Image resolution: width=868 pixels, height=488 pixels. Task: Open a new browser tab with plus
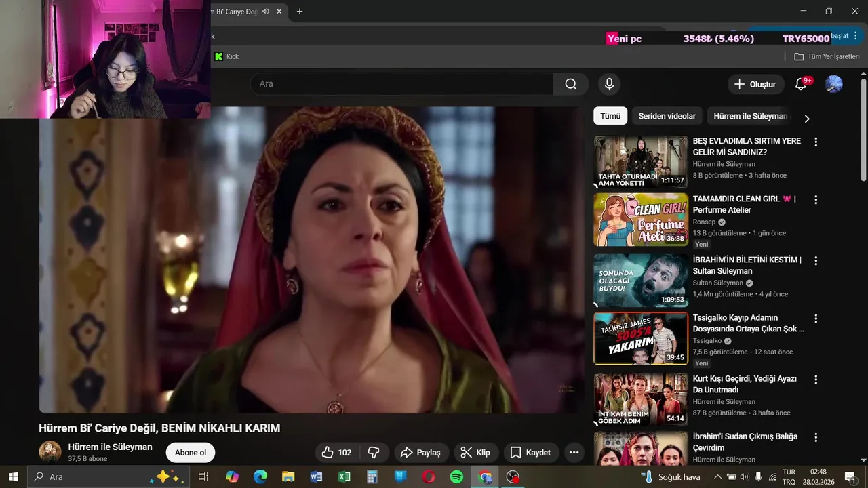pyautogui.click(x=300, y=12)
